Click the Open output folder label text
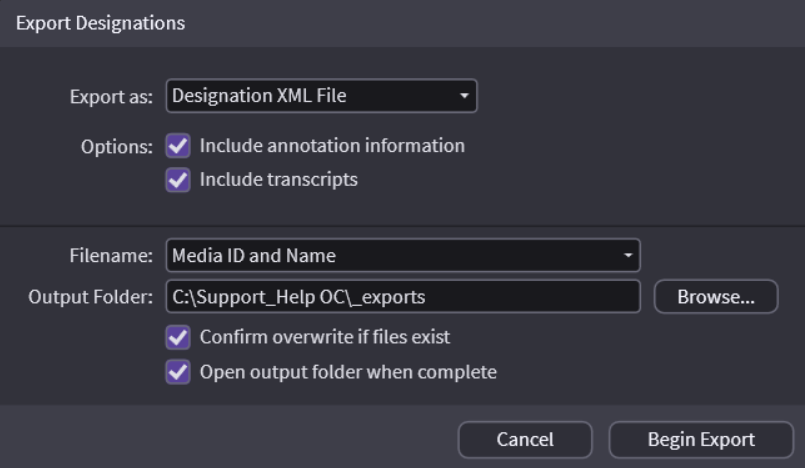 pos(348,372)
